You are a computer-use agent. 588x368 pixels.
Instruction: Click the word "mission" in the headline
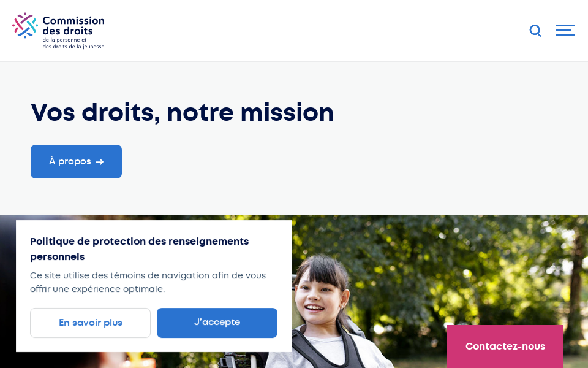287,112
